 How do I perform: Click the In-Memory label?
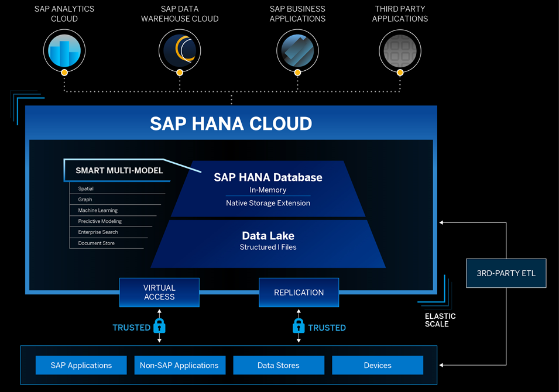point(268,190)
